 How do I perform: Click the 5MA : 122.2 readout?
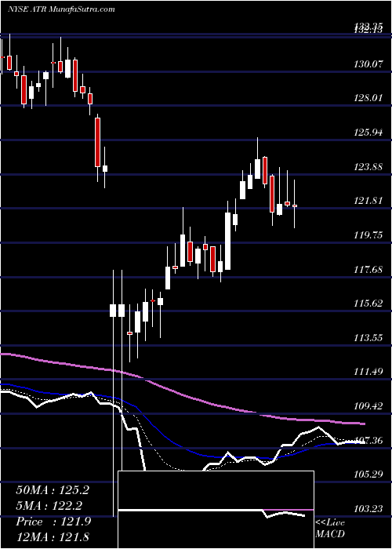point(49,506)
